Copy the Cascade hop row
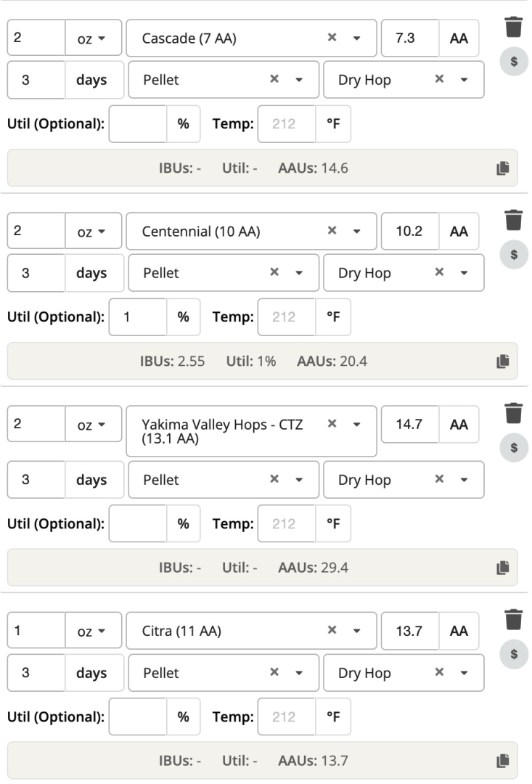Screen dimensions: 532x784 click(x=502, y=168)
